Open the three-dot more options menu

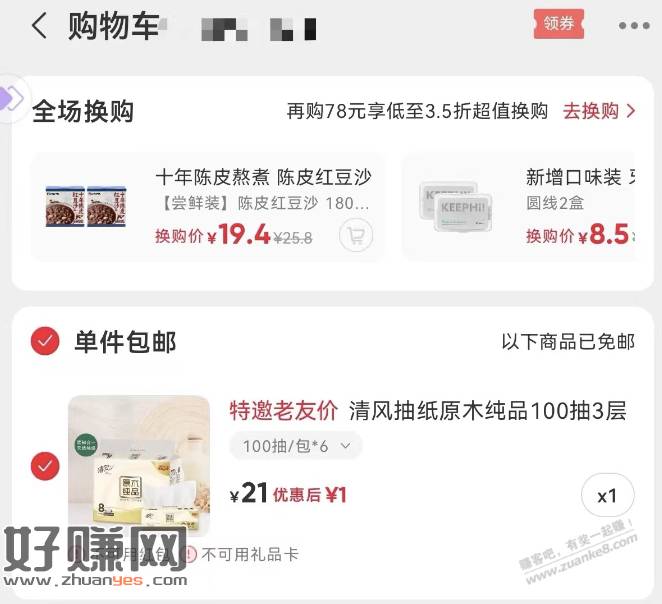634,26
